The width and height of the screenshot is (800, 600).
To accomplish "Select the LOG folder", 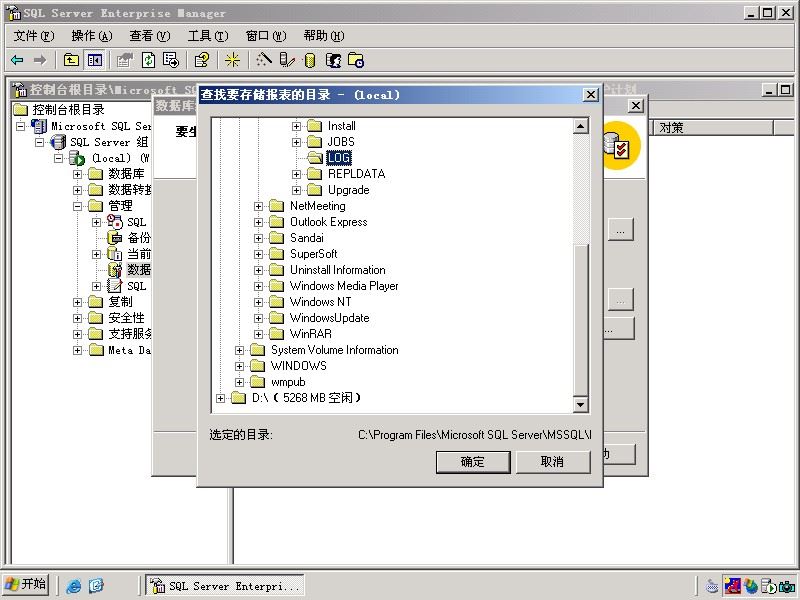I will pyautogui.click(x=339, y=158).
